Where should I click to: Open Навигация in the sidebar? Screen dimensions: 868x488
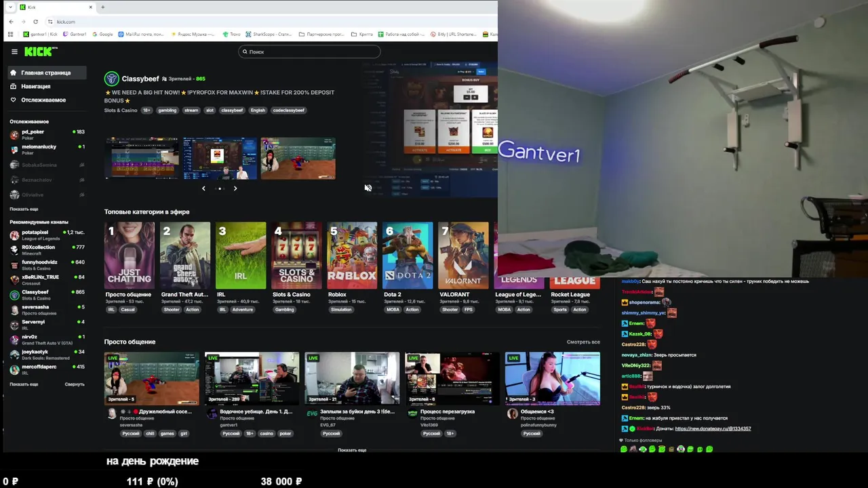(x=47, y=86)
